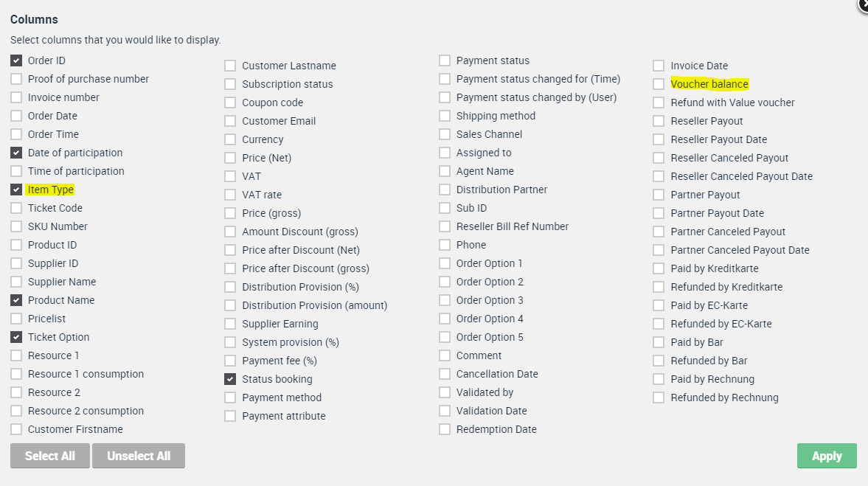Check the Price (gross) column
The image size is (868, 486).
tap(230, 213)
